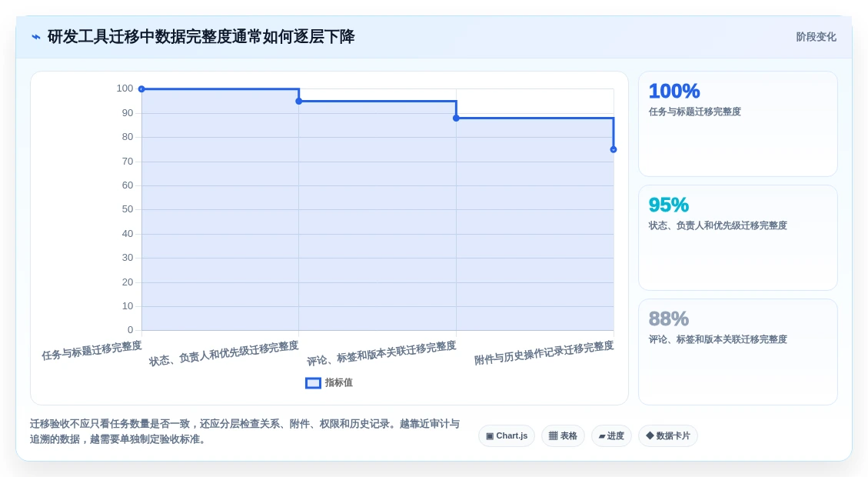Click the footer note starting 迁移验收不应只看
This screenshot has width=868, height=477.
[x=244, y=432]
